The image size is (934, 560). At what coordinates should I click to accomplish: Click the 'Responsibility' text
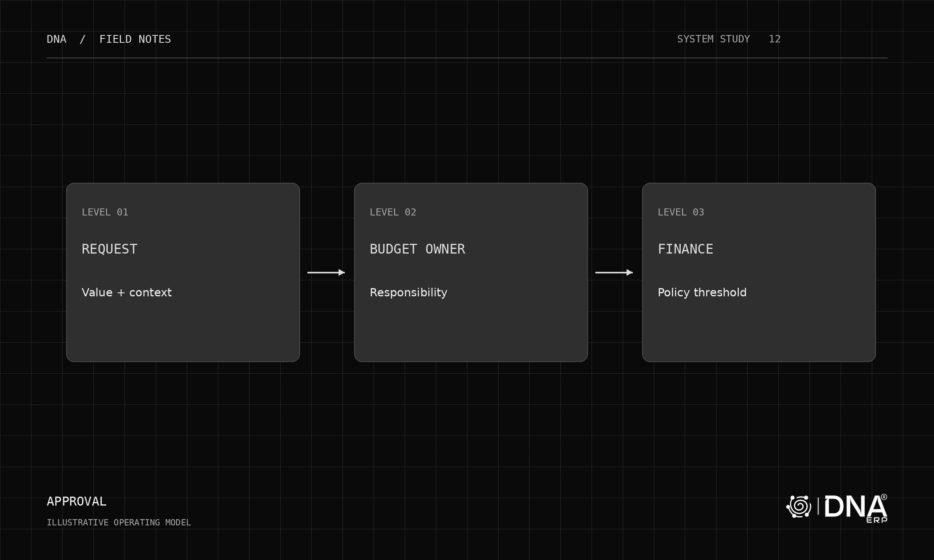tap(409, 293)
